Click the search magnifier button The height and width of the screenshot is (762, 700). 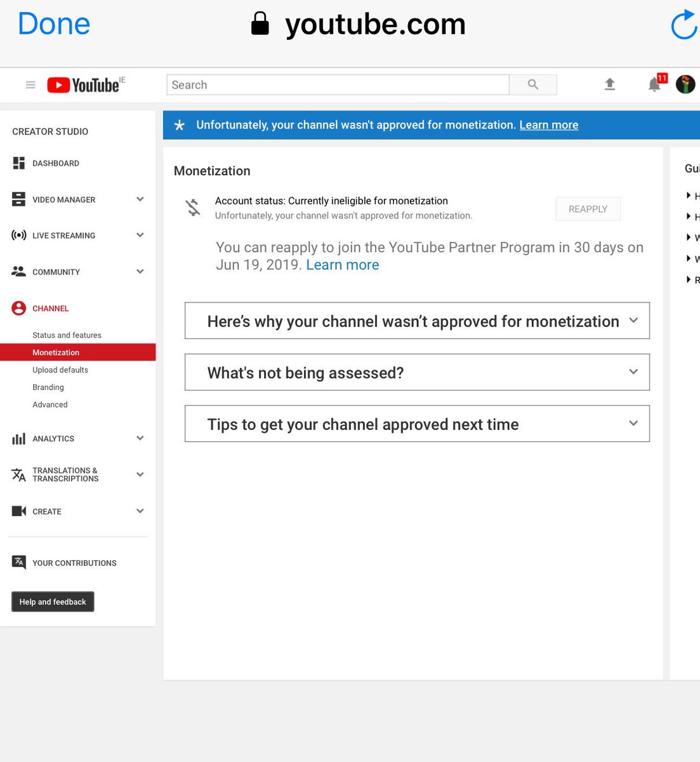(x=533, y=84)
